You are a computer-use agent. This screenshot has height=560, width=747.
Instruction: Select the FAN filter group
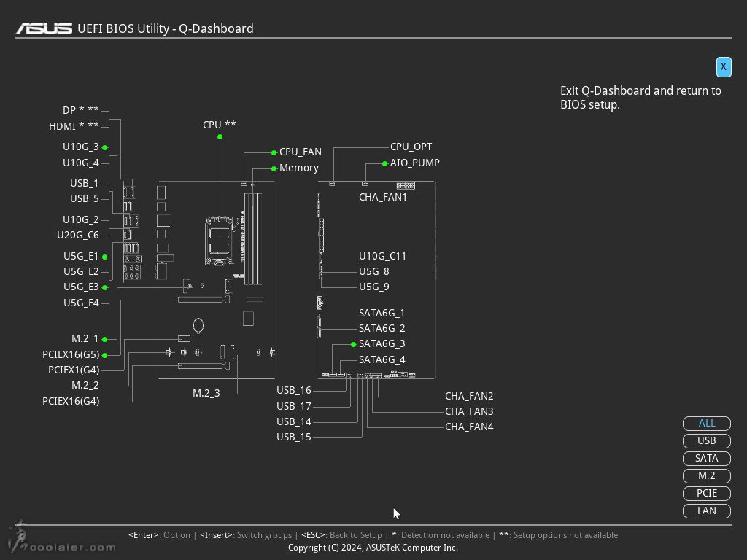(706, 511)
